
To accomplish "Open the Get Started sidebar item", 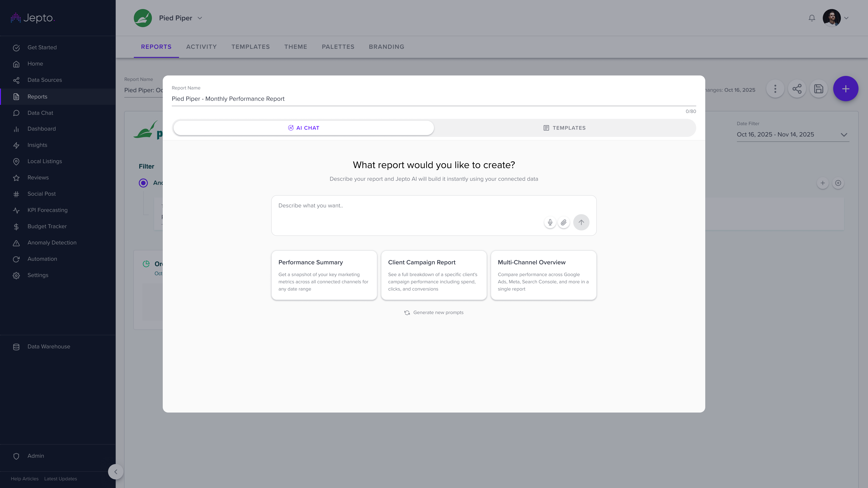I will (x=58, y=47).
